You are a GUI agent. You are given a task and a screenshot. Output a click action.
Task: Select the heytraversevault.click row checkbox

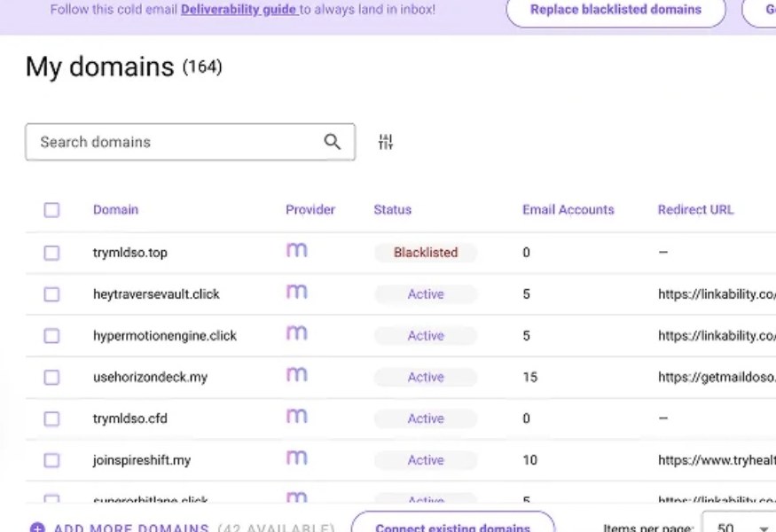51,294
